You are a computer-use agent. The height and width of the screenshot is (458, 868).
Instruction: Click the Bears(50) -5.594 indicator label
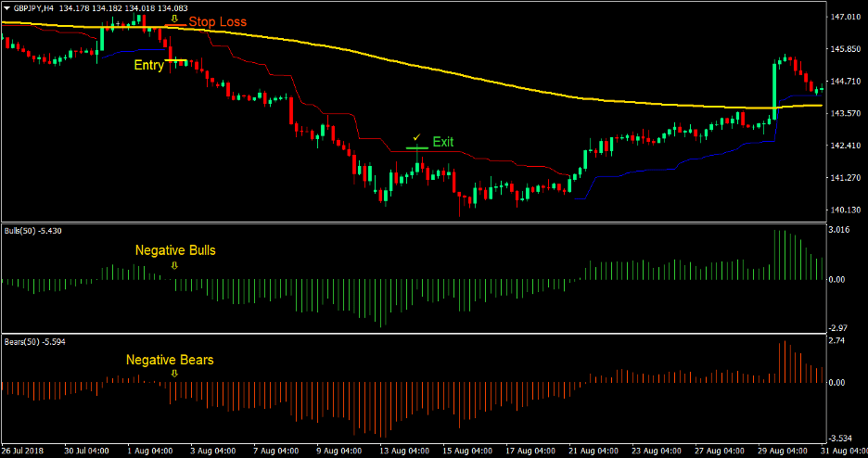pos(35,342)
